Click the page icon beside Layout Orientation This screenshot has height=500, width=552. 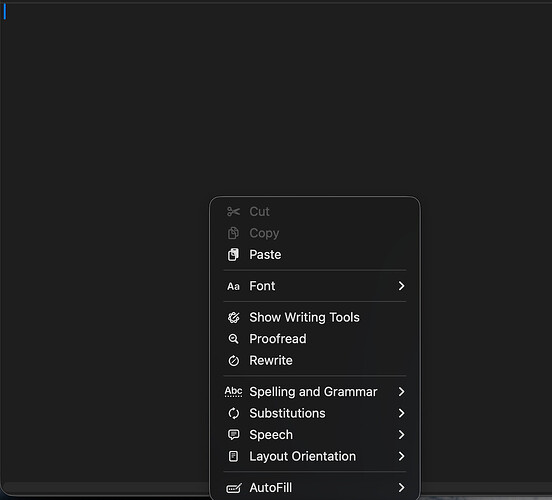[233, 456]
